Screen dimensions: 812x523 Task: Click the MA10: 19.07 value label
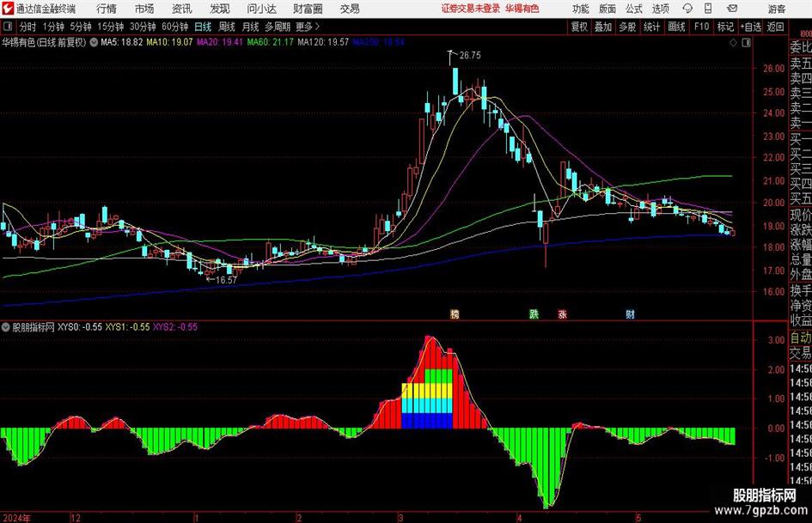[x=169, y=42]
